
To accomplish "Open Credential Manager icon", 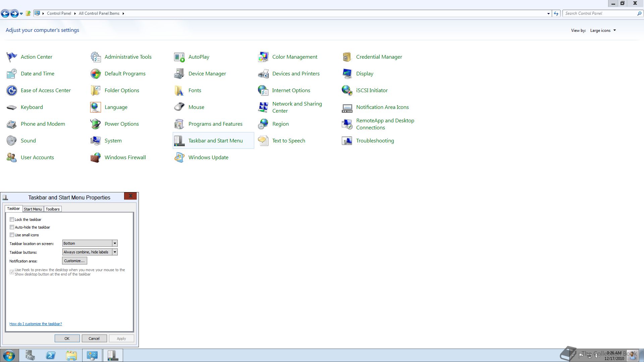I will 347,57.
